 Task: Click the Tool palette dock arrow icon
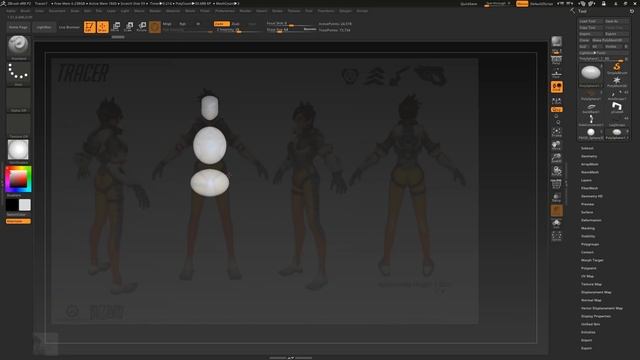[x=572, y=11]
